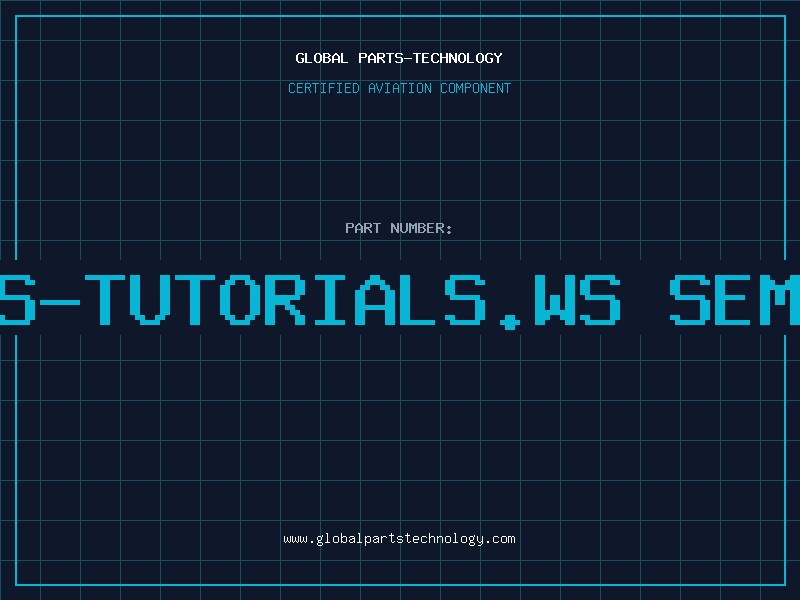This screenshot has width=800, height=600.
Task: Click the word PART in the label
Action: (x=364, y=228)
